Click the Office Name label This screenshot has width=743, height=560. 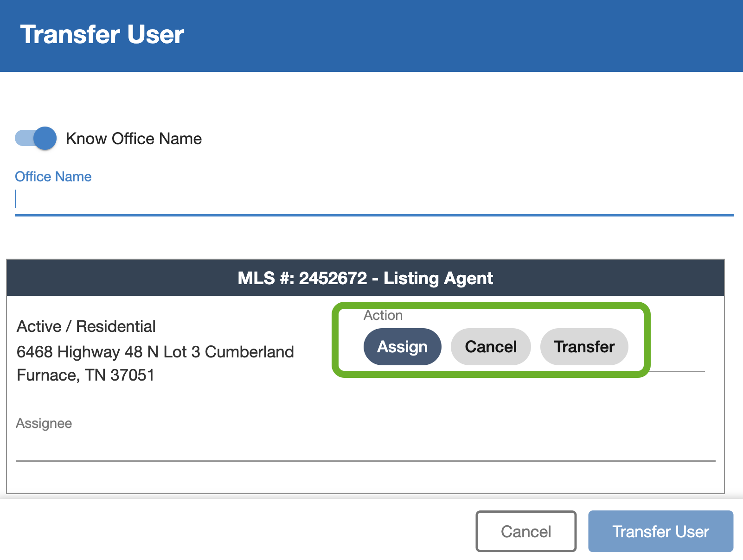[x=53, y=177]
